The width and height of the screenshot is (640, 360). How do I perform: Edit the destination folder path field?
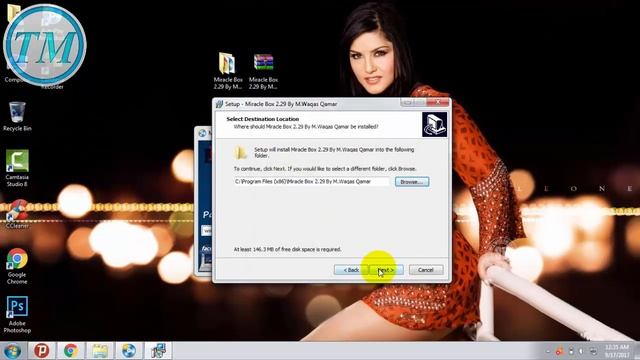(312, 182)
